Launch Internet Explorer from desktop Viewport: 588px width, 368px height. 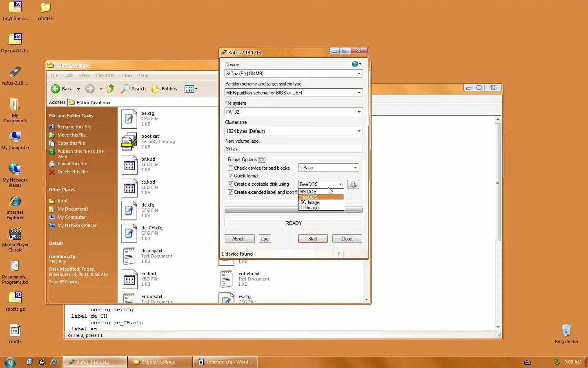15,208
